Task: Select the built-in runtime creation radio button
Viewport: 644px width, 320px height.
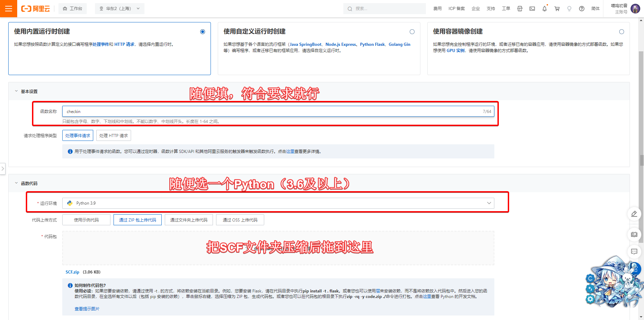Action: point(203,32)
